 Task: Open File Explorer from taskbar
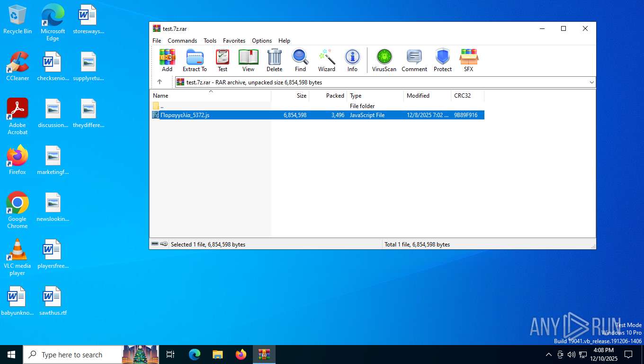(217, 355)
